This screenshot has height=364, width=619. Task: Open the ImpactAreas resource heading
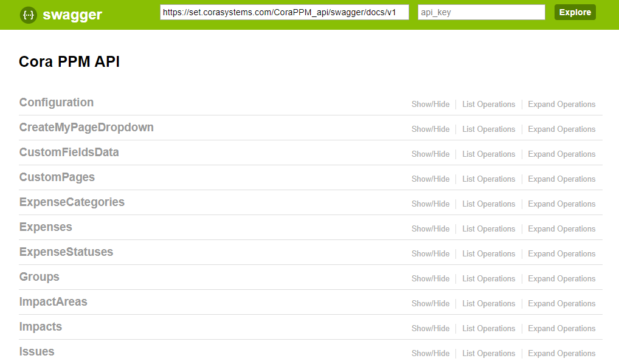point(54,301)
